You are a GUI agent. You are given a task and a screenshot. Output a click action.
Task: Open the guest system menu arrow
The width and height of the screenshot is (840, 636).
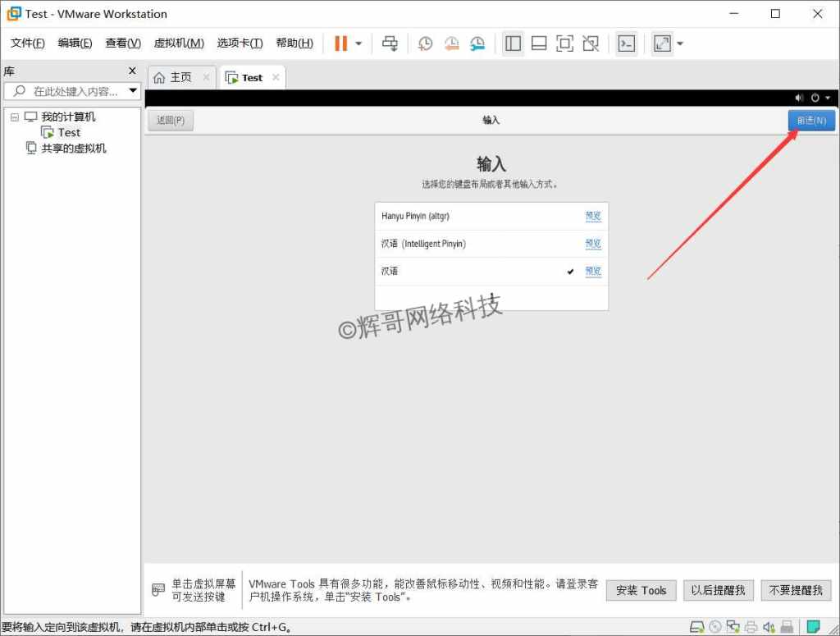[x=828, y=98]
